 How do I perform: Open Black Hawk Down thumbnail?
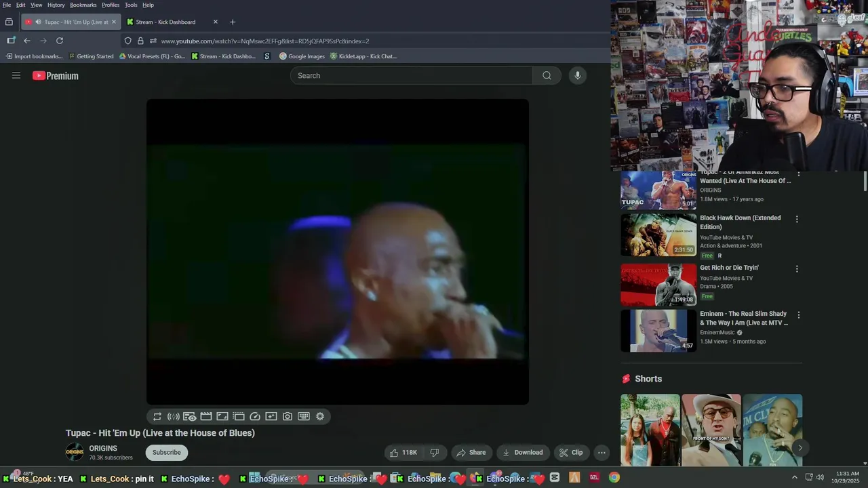point(658,235)
